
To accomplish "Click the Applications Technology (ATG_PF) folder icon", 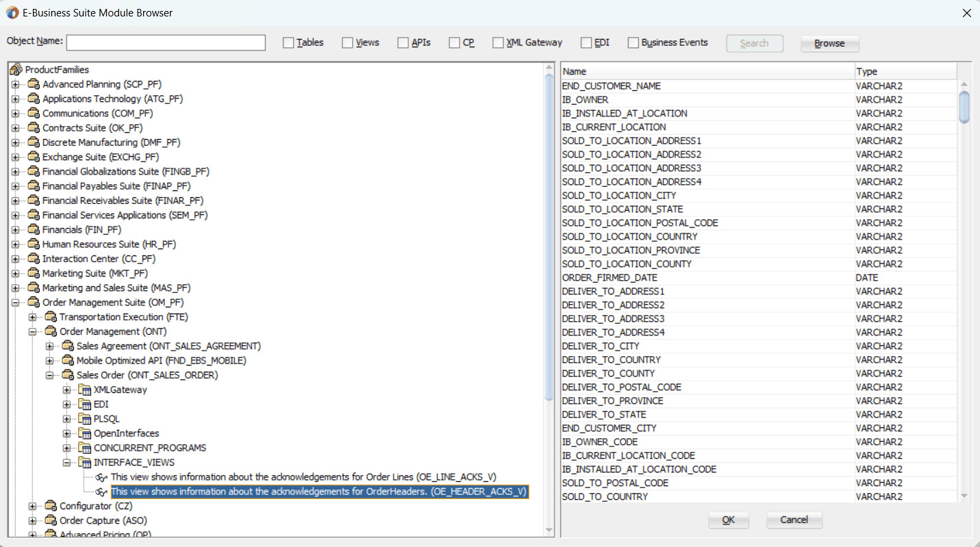I will pyautogui.click(x=34, y=99).
